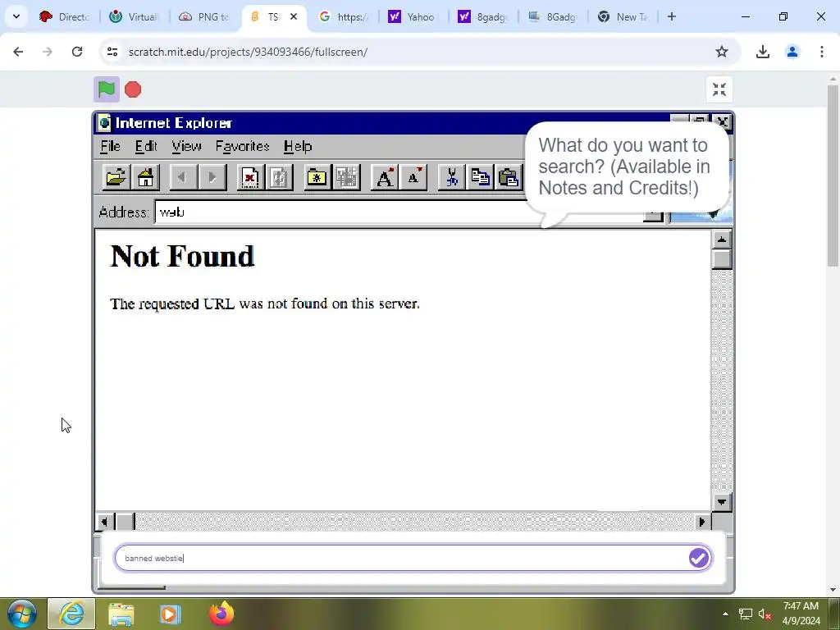Switch to the Virtual browser tab

tap(135, 17)
